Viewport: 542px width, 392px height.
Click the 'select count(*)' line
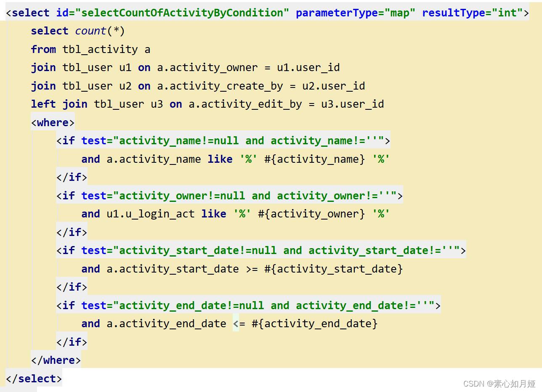point(78,31)
